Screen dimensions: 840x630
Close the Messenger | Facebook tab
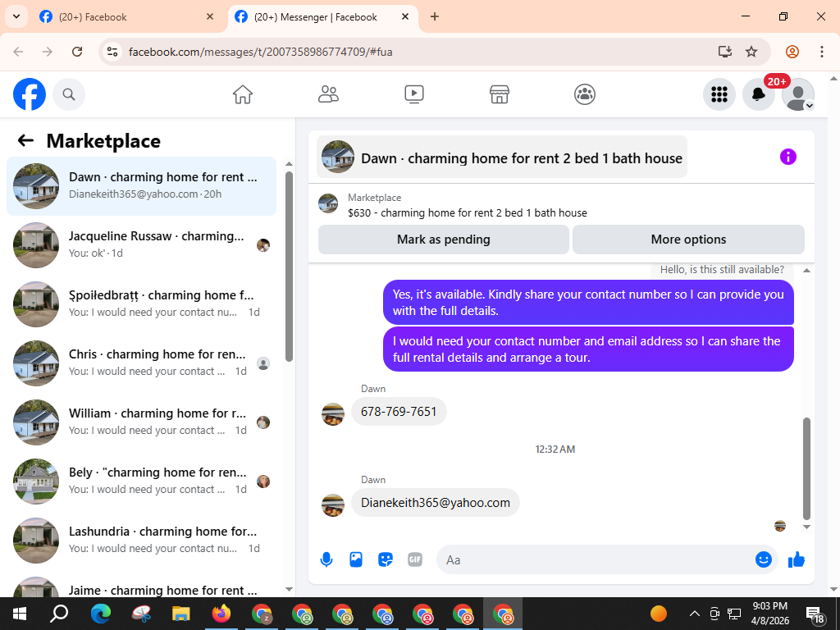(x=405, y=16)
